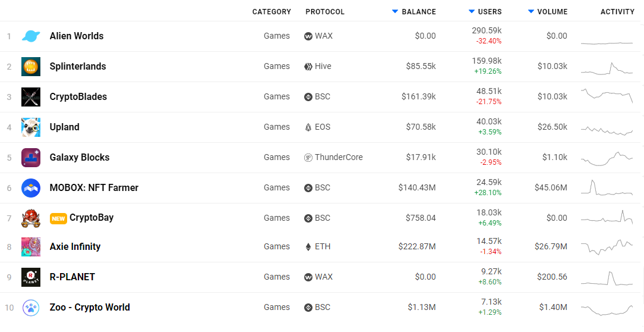644x332 pixels.
Task: View the Splinterlands activity sparkline chart
Action: (607, 68)
